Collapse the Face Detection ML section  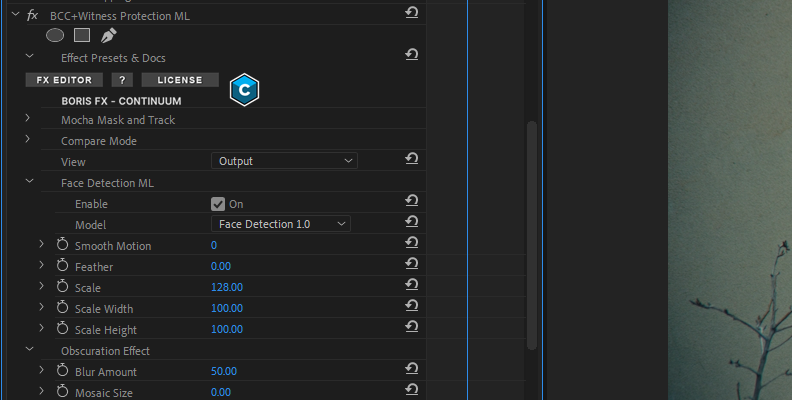tap(29, 181)
